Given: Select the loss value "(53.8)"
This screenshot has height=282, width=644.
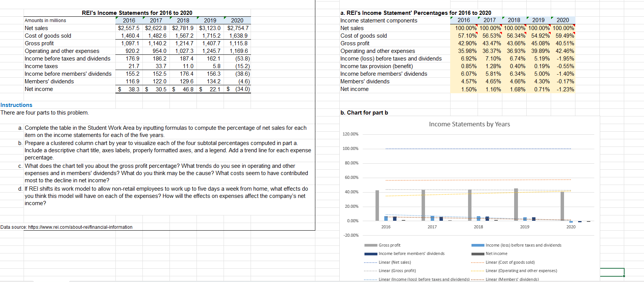Looking at the screenshot, I should tap(243, 59).
